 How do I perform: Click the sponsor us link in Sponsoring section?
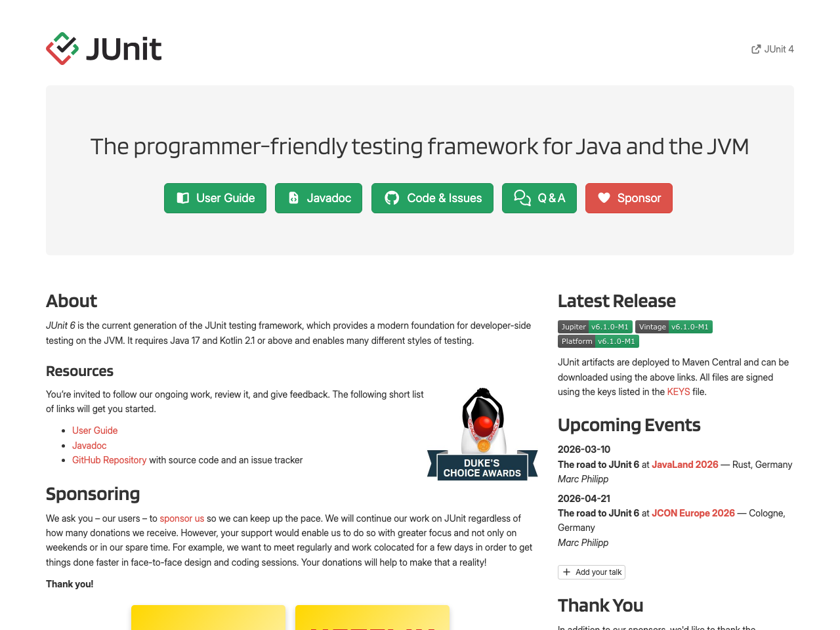pos(181,518)
